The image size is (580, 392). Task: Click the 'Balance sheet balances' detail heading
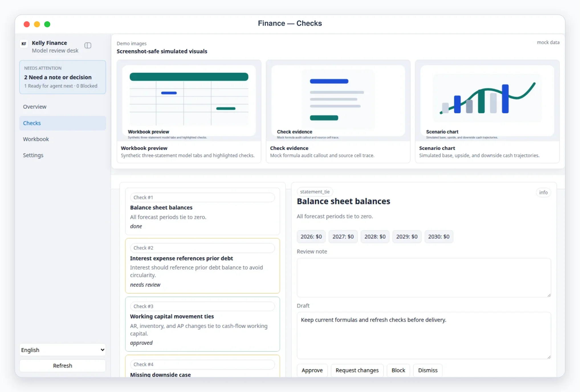343,201
